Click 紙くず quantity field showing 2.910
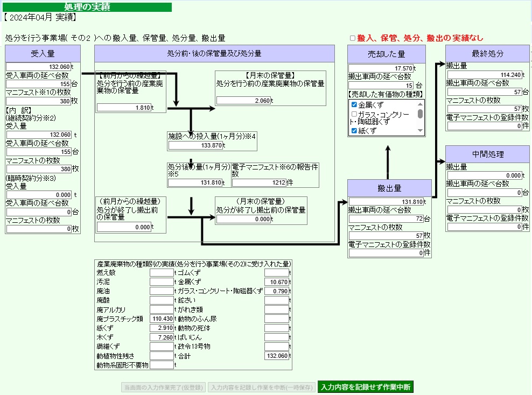The width and height of the screenshot is (532, 395). point(162,328)
